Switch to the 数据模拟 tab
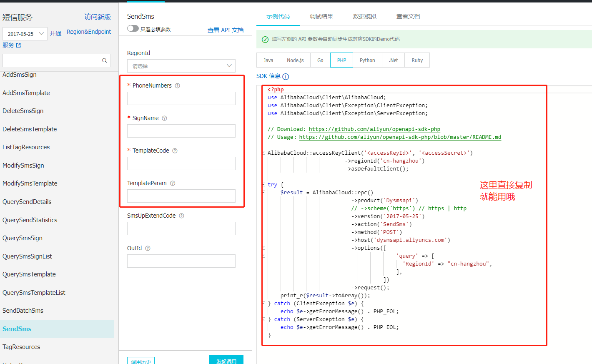592x364 pixels. (365, 16)
